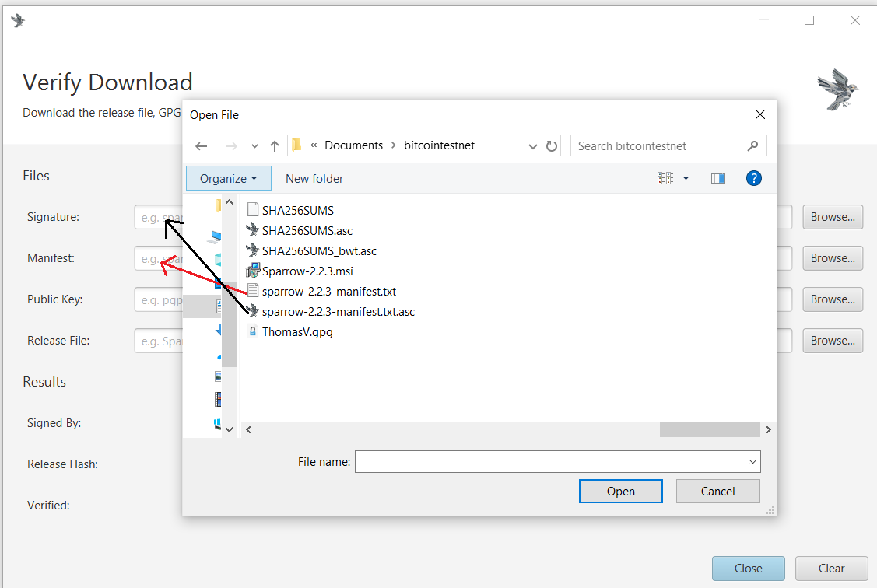Browse for the Release File
The width and height of the screenshot is (877, 588).
point(833,341)
